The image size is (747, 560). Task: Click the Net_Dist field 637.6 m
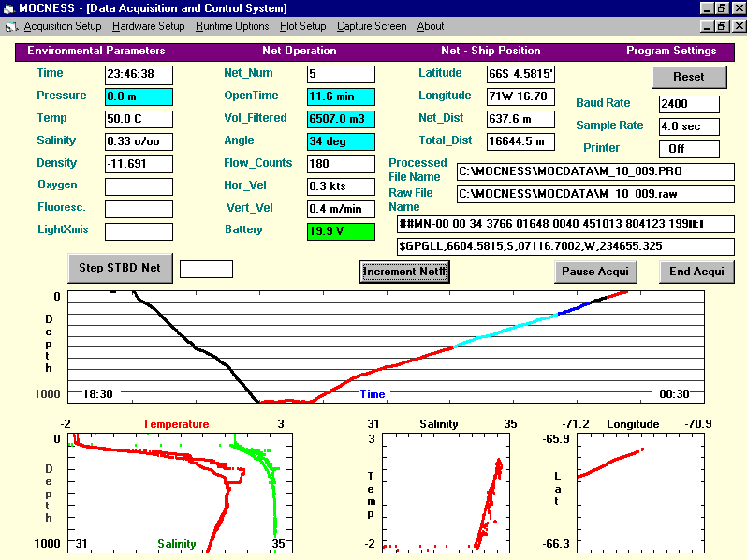point(520,119)
